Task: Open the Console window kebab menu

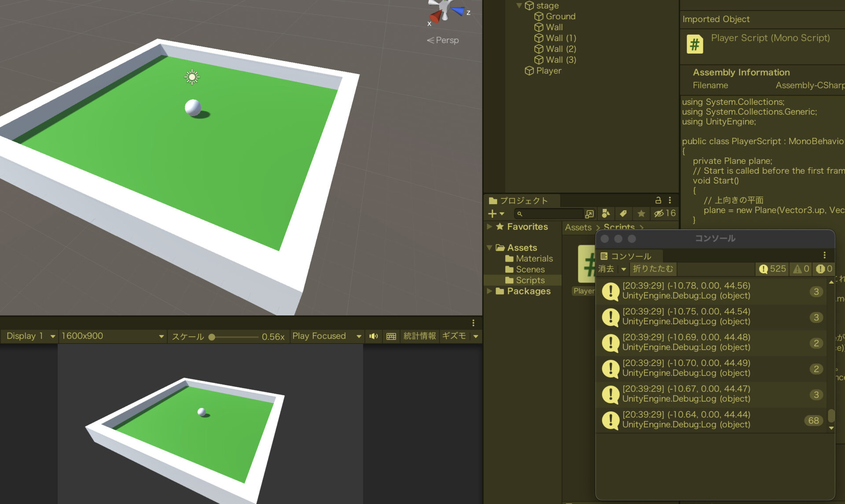Action: (824, 254)
